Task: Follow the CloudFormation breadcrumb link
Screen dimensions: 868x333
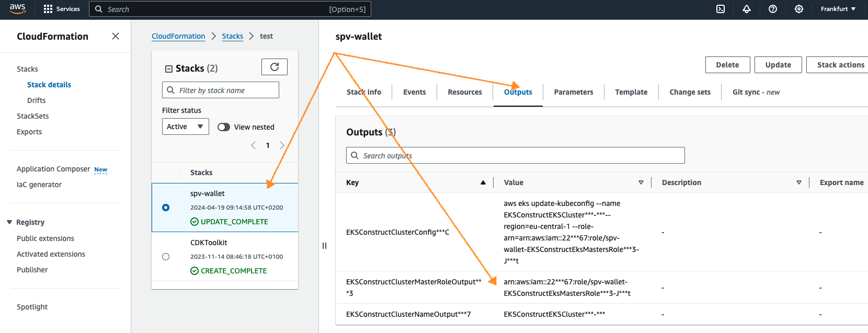Action: click(x=178, y=36)
